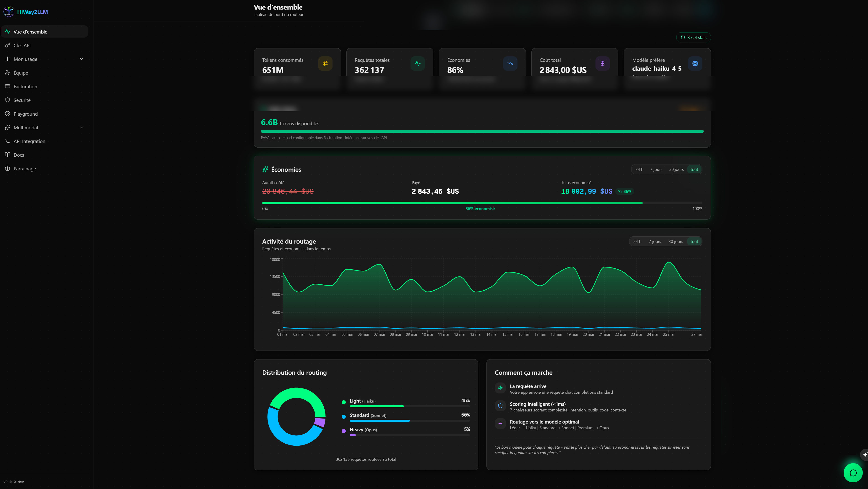
Task: Click the tokens disponibles progress bar
Action: pyautogui.click(x=482, y=131)
